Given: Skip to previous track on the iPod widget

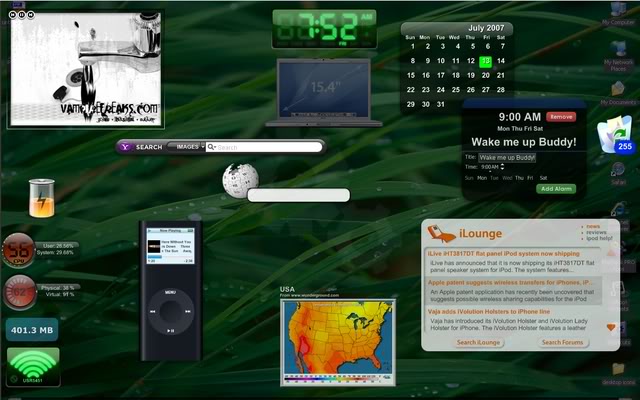Looking at the screenshot, I should (x=153, y=311).
